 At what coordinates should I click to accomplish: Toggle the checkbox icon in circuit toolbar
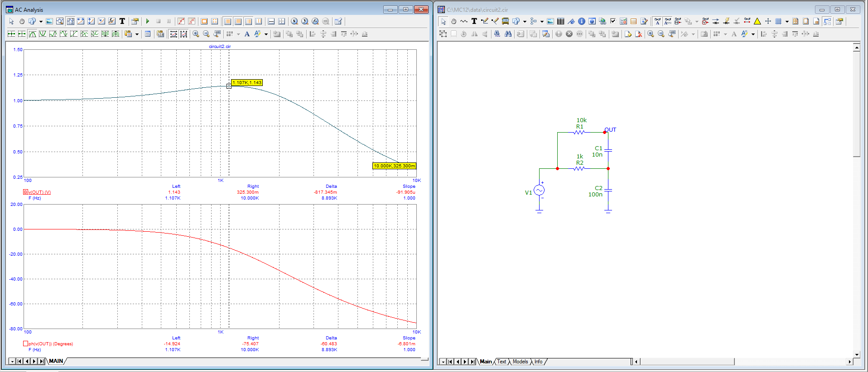point(613,21)
